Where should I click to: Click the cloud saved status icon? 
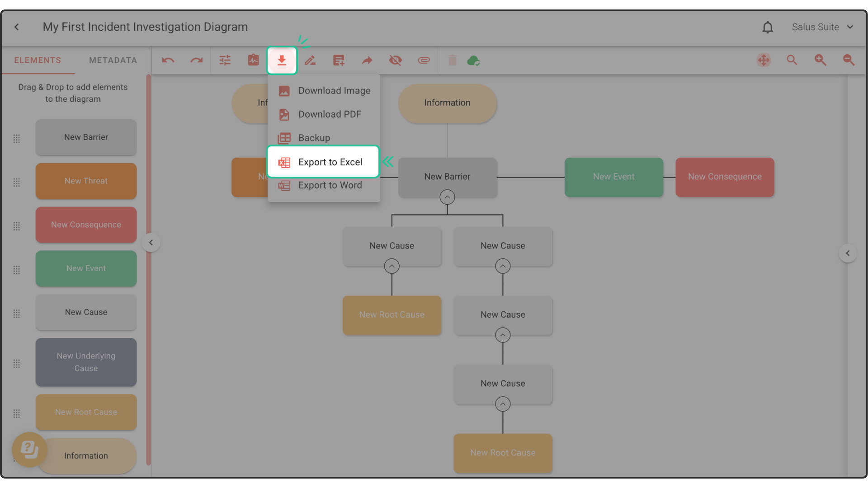point(473,61)
